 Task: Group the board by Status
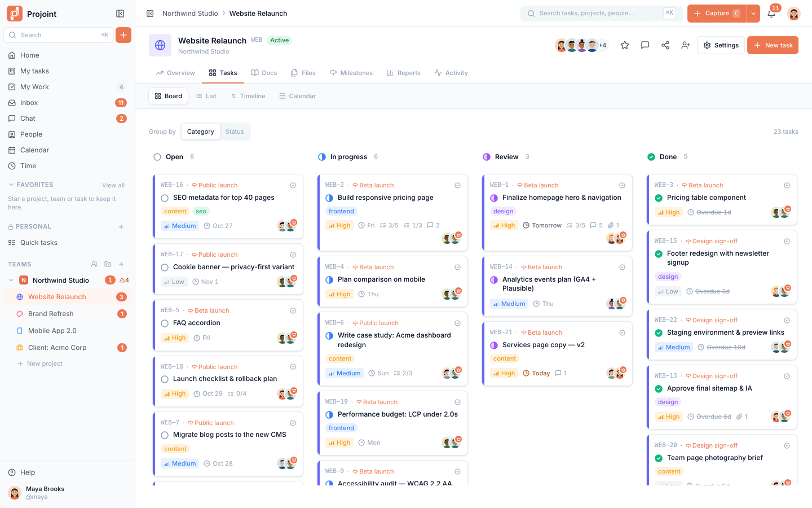coord(235,132)
